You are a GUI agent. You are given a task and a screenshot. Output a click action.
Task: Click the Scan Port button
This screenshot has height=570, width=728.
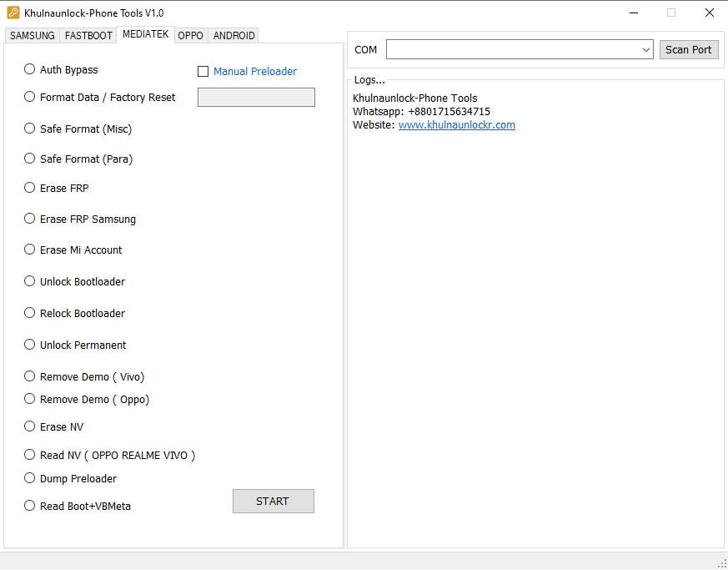pos(688,50)
